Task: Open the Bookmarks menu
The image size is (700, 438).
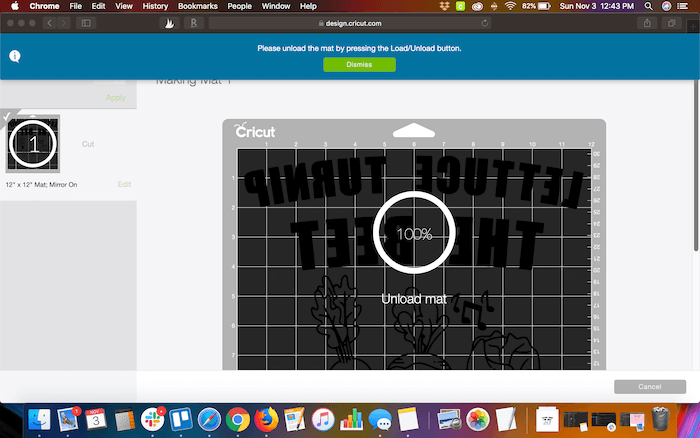Action: 197,6
